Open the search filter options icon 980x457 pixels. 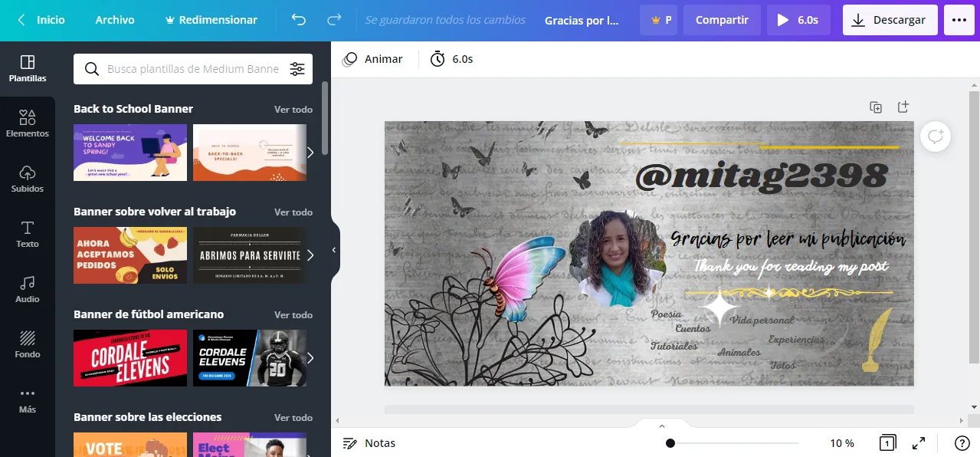297,69
